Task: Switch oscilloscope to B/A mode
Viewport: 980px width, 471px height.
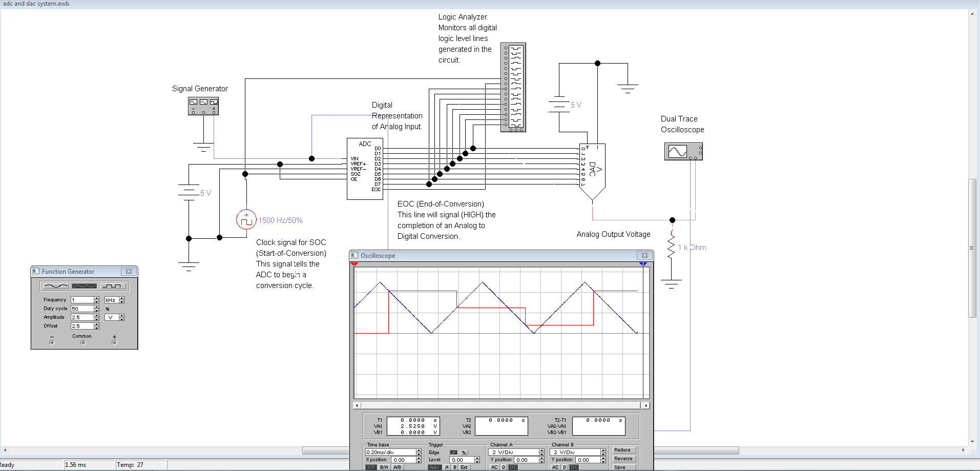Action: pos(384,467)
